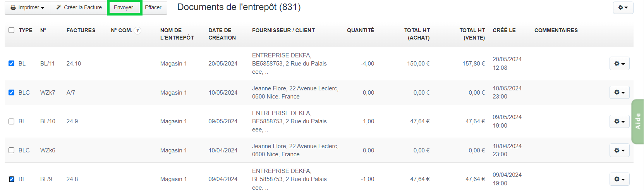
Task: Click the question mark help icon beside N° COM.
Action: pos(137,31)
